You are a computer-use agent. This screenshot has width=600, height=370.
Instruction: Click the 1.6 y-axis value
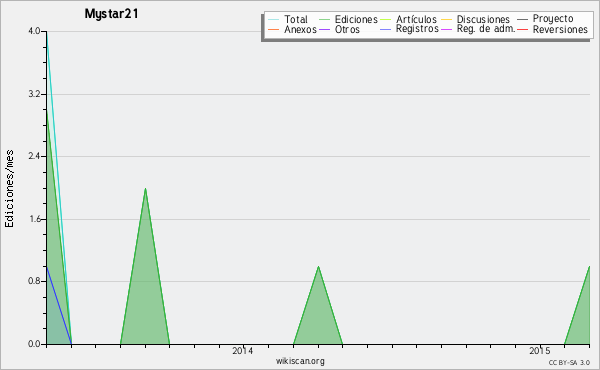point(34,219)
